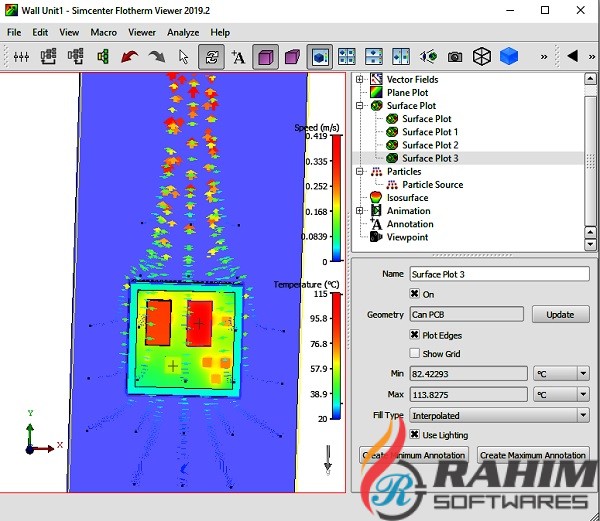The width and height of the screenshot is (600, 521).
Task: Click the solid blue cube toolbar icon
Action: click(509, 56)
